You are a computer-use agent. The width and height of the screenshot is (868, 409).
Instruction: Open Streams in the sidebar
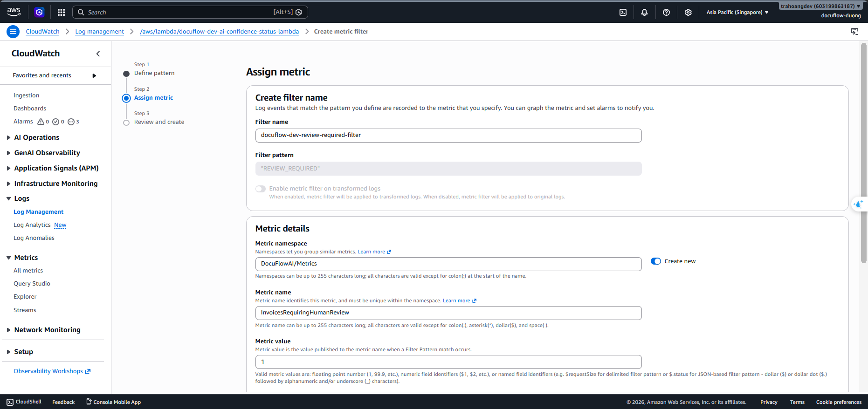pyautogui.click(x=25, y=310)
